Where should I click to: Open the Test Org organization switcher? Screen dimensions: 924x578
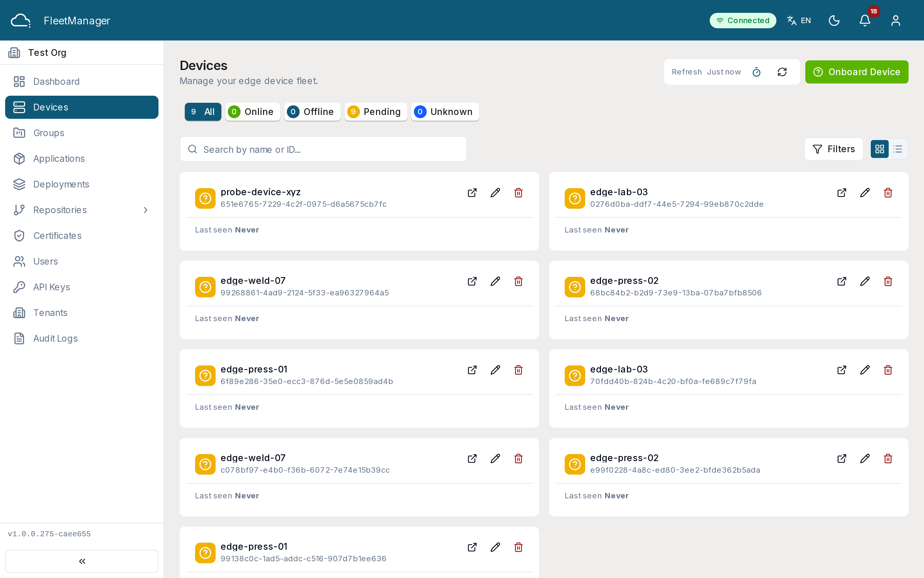82,53
